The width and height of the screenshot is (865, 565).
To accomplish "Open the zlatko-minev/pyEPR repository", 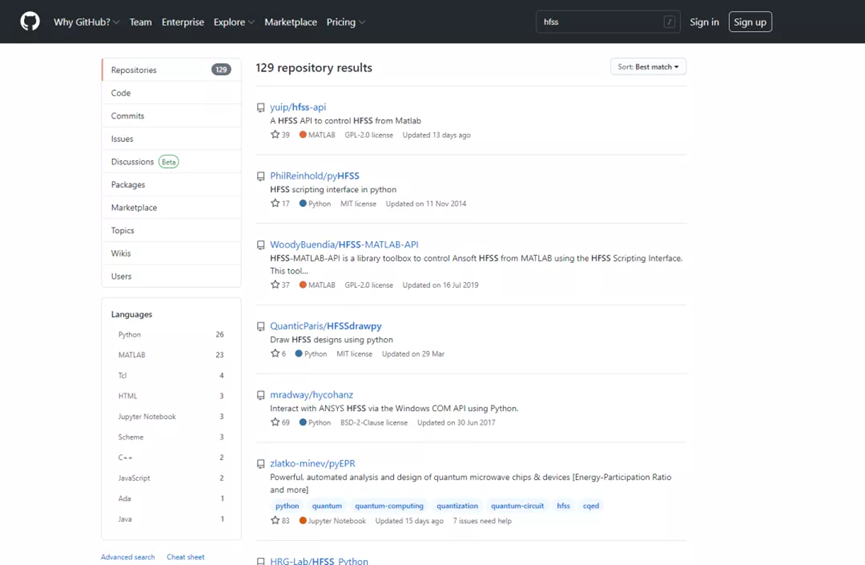I will pyautogui.click(x=313, y=463).
